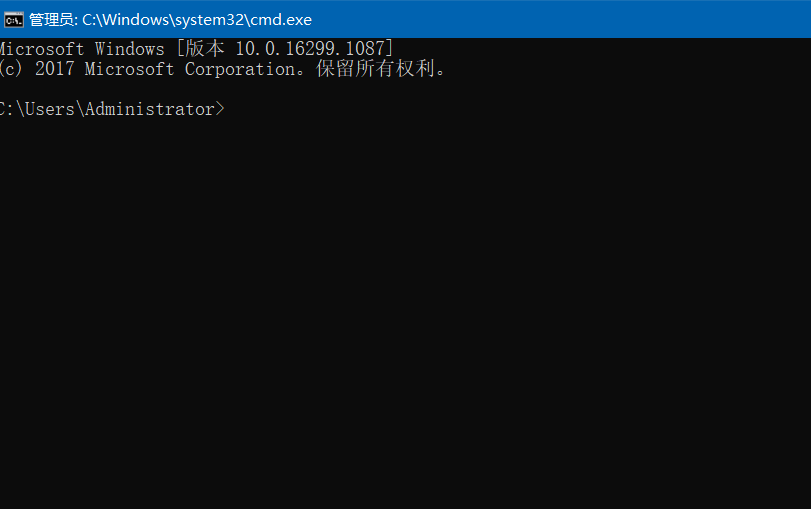This screenshot has width=811, height=509.
Task: Click the 保留所有权利 text
Action: (x=375, y=69)
